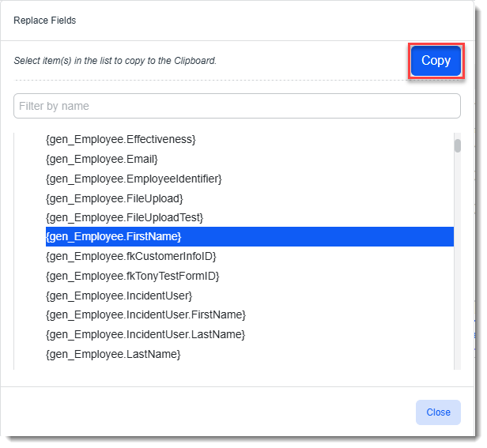Image resolution: width=487 pixels, height=448 pixels.
Task: Choose {gen_Employee.LastName} field
Action: [113, 354]
